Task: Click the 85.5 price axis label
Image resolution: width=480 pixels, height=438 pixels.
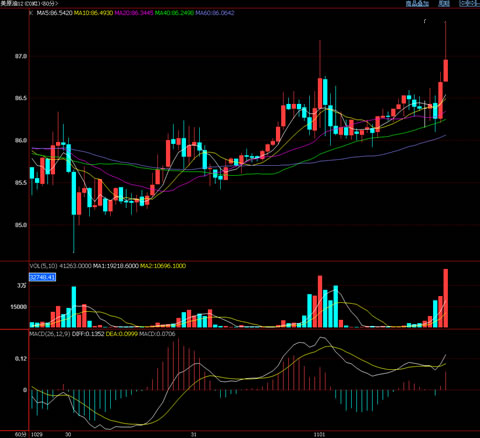Action: point(20,183)
